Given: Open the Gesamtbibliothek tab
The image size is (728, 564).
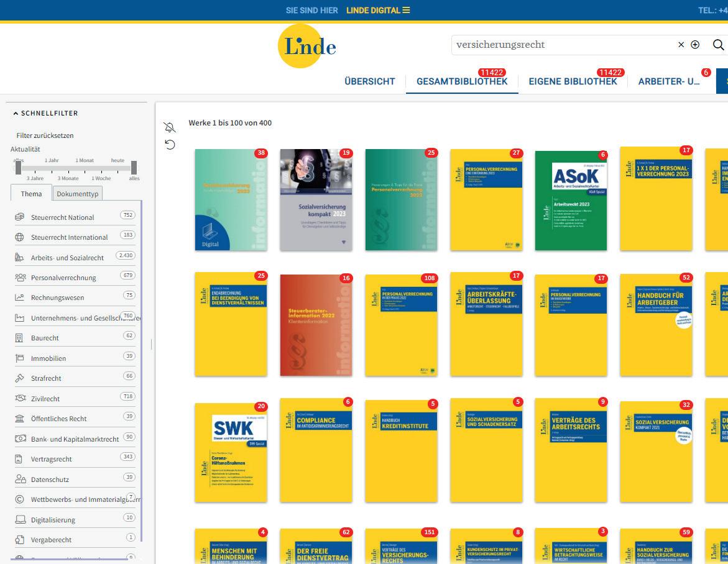Looking at the screenshot, I should coord(462,81).
